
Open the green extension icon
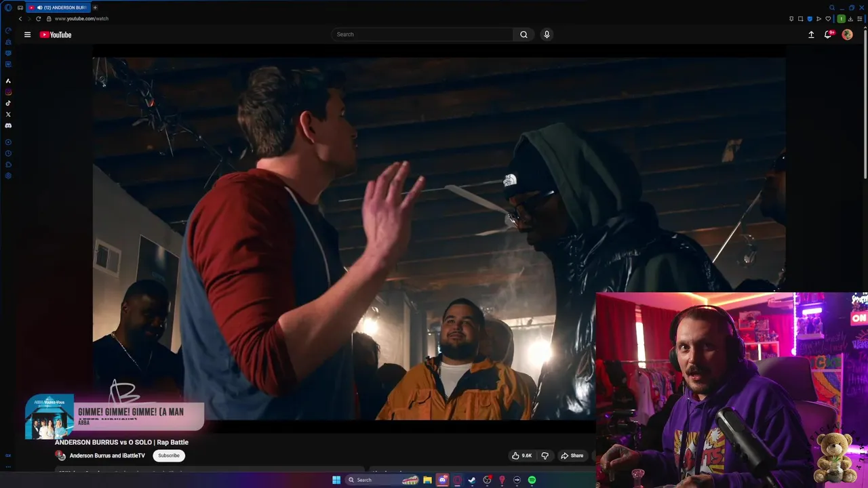[x=842, y=18]
